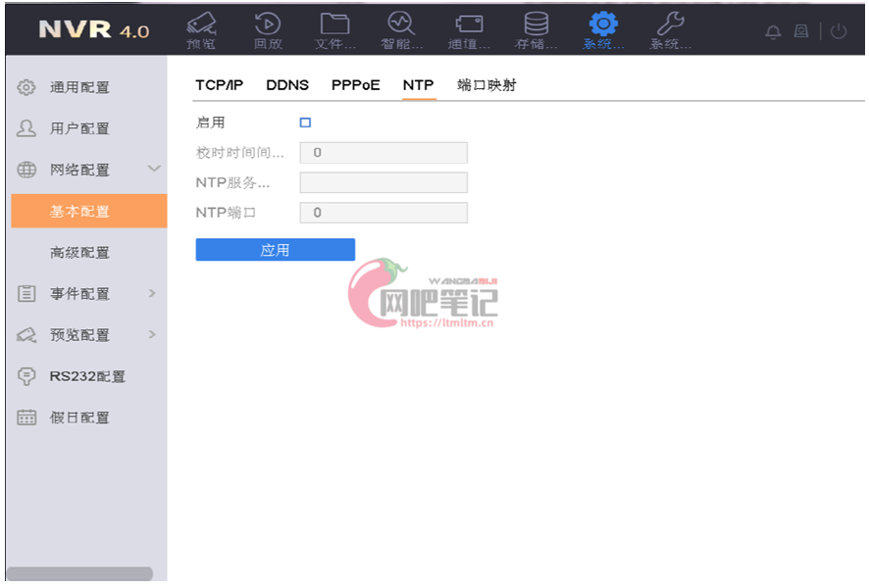The height and width of the screenshot is (588, 869).
Task: Collapse the 网络配置 chevron
Action: pos(154,169)
